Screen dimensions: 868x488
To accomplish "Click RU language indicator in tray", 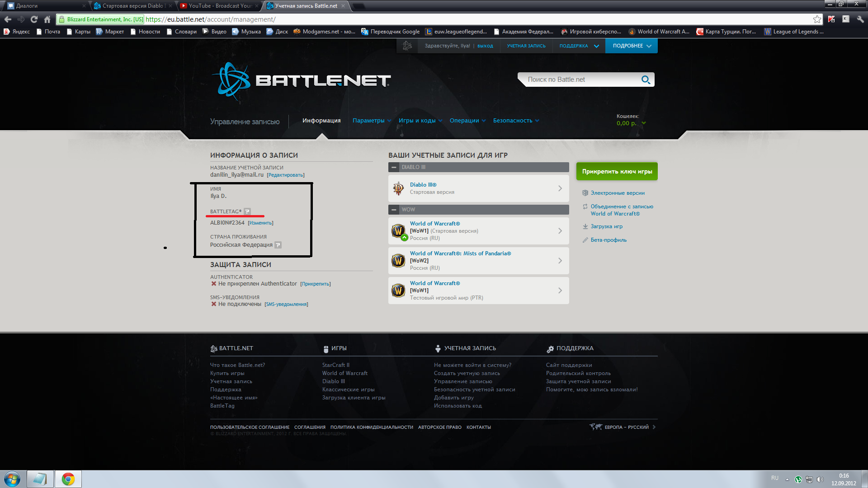I will [x=775, y=478].
